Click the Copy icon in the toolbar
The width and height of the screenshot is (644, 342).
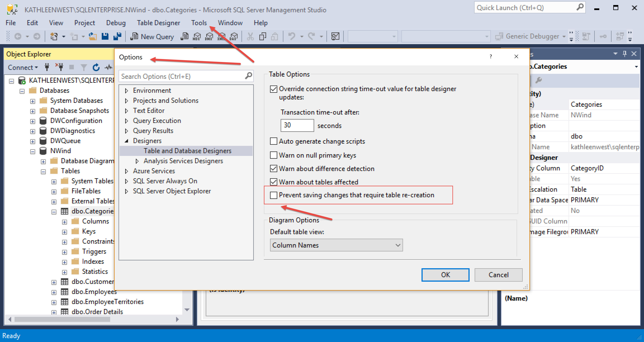263,37
